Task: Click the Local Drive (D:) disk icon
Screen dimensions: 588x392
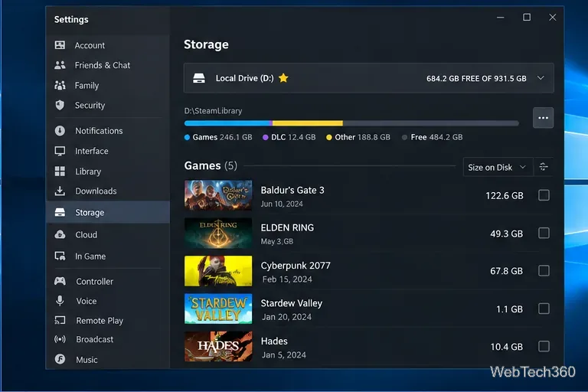Action: click(x=199, y=78)
